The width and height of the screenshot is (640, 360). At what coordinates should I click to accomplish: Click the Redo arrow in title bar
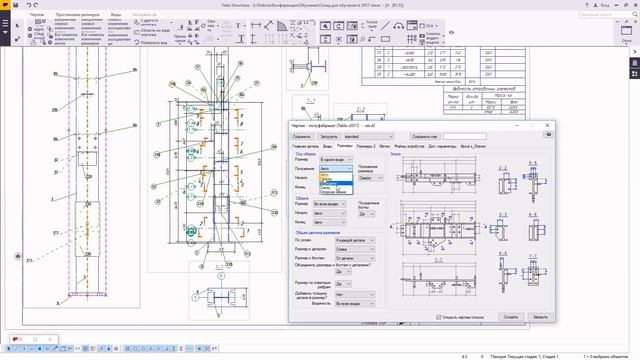(36, 5)
